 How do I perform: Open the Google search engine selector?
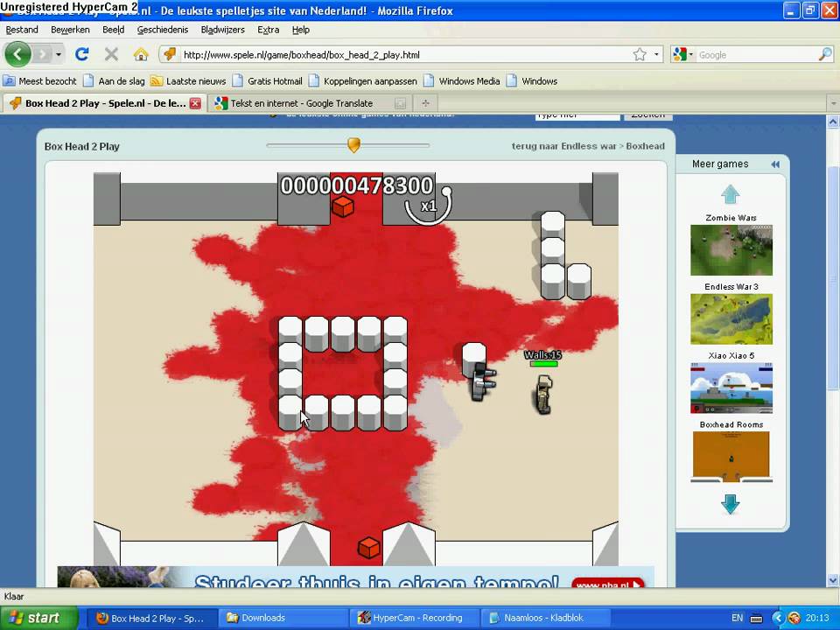683,54
